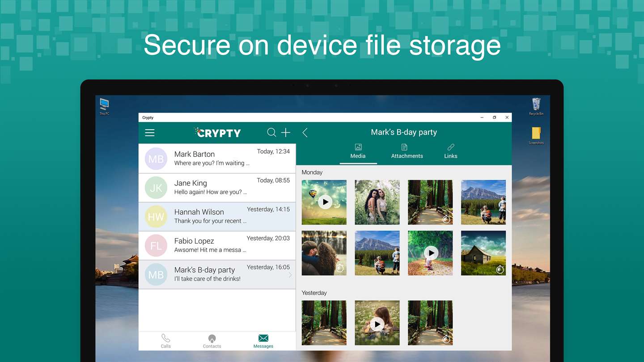
Task: Play the girl in flower field video
Action: (x=377, y=323)
